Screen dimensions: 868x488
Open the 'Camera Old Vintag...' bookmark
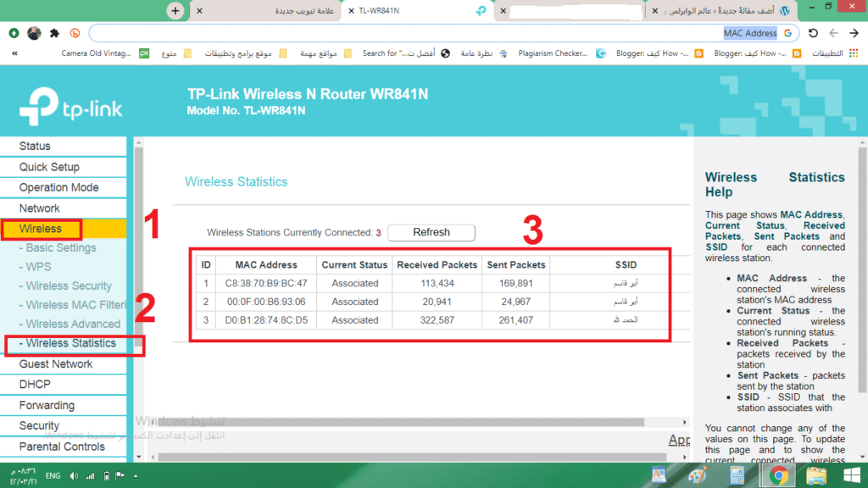[105, 53]
